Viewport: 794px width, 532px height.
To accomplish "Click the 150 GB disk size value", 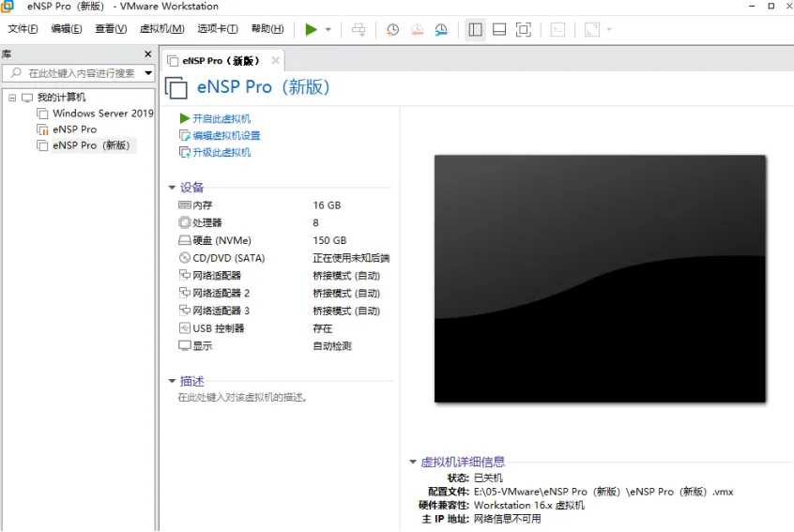I will (x=329, y=240).
